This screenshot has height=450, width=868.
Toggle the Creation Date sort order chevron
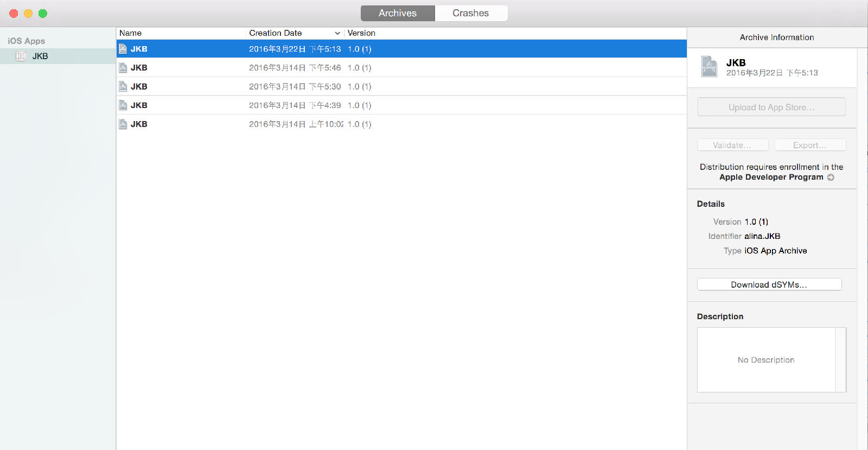(337, 33)
